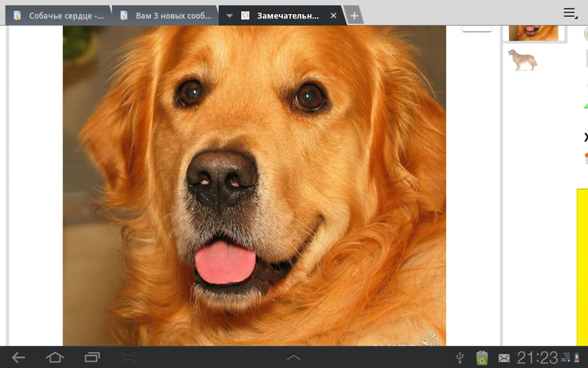Select the standing retriever thumbnail
The image size is (588, 368).
point(522,60)
